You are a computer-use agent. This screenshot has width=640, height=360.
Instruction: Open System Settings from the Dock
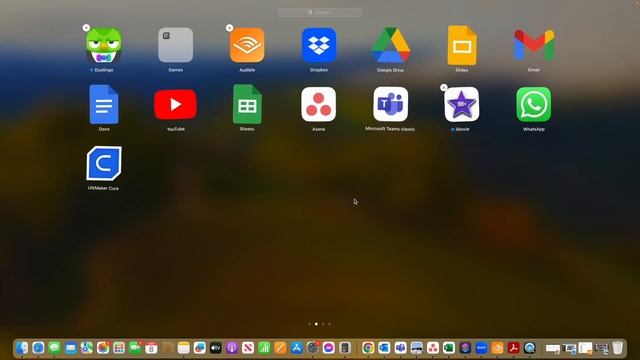[x=313, y=348]
